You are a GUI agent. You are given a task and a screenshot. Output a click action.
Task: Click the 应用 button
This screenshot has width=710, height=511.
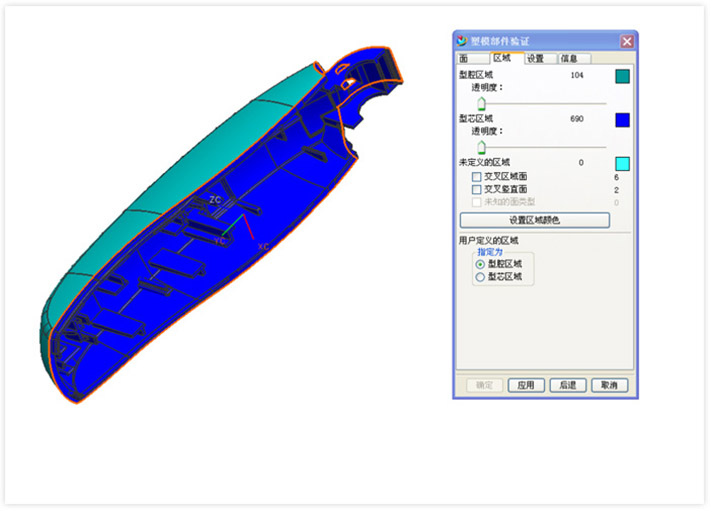click(x=527, y=385)
